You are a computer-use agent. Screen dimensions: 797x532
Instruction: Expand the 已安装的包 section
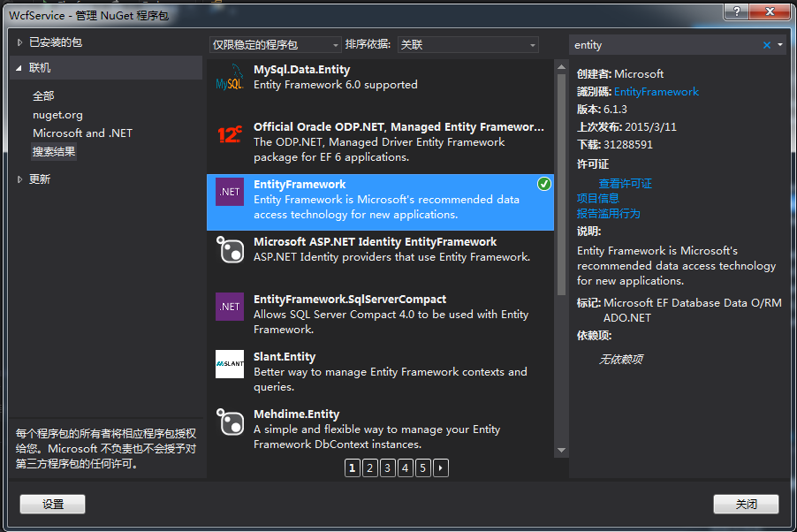(19, 42)
